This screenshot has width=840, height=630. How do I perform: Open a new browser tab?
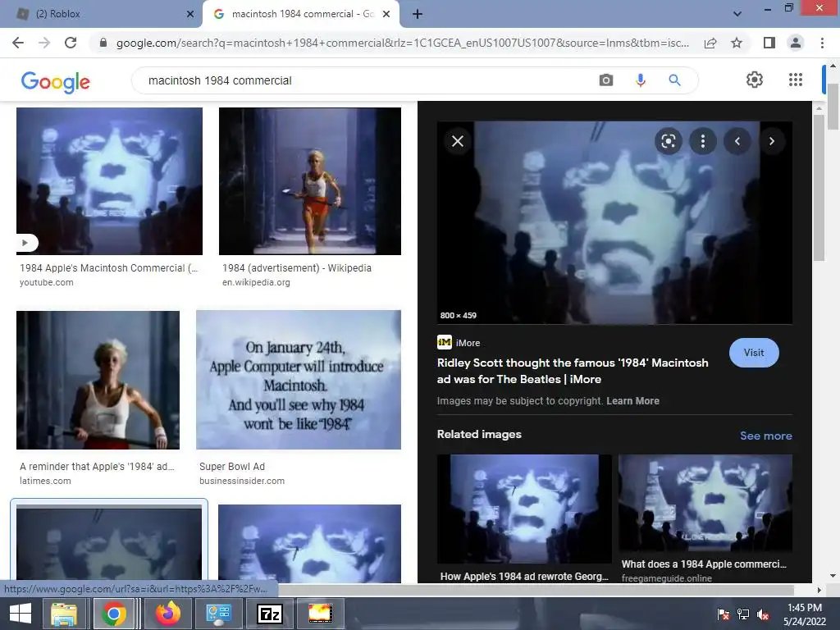418,15
